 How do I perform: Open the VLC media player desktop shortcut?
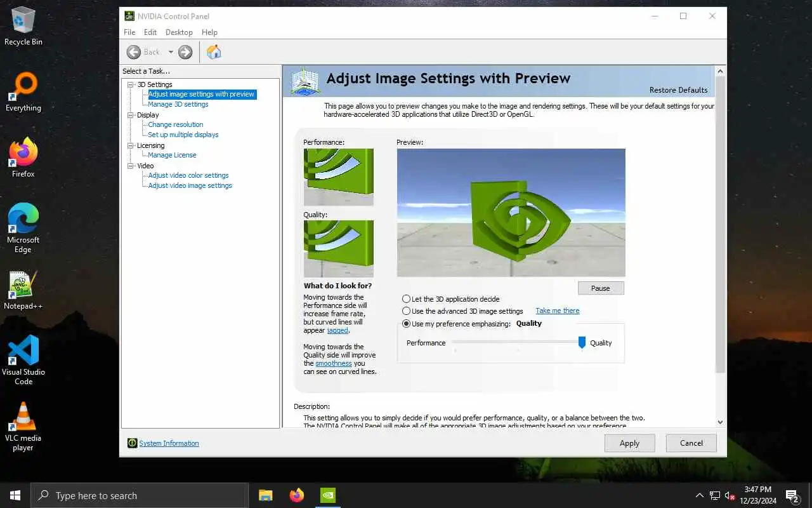point(23,427)
